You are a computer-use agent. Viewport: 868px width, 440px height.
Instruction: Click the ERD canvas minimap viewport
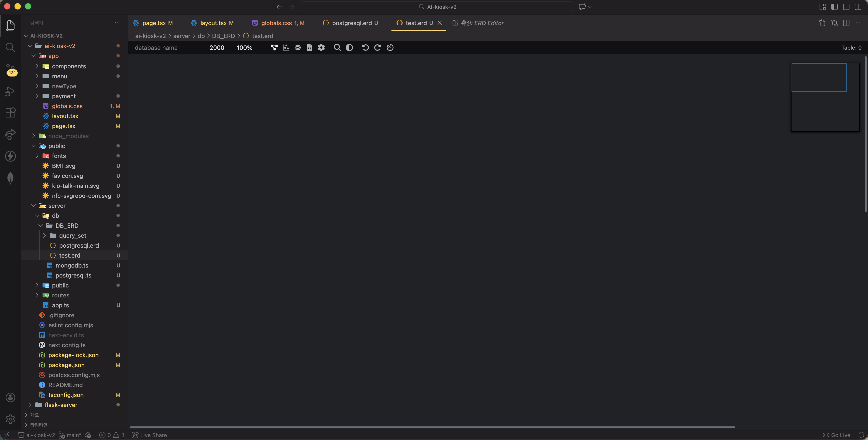[x=819, y=77]
